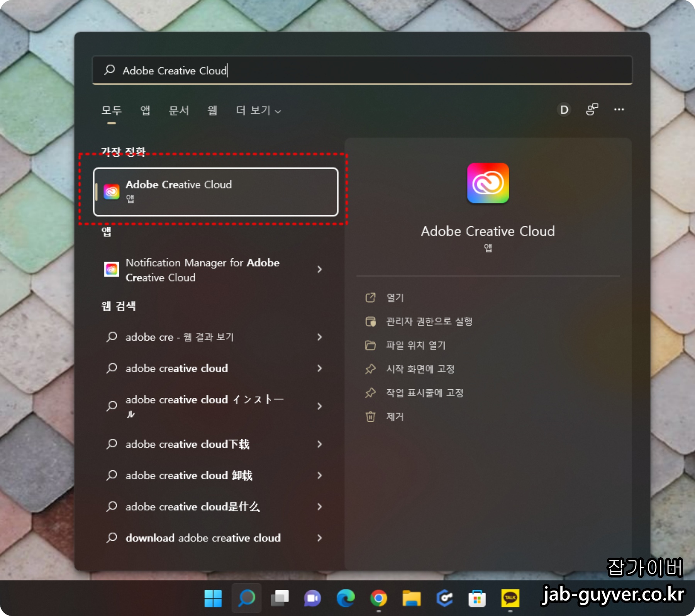Expand chevron for 'adobe cre' web result

pos(319,337)
